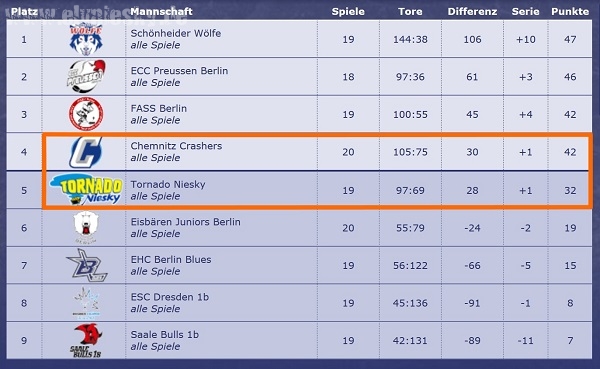Sort table by Tore column header

410,11
